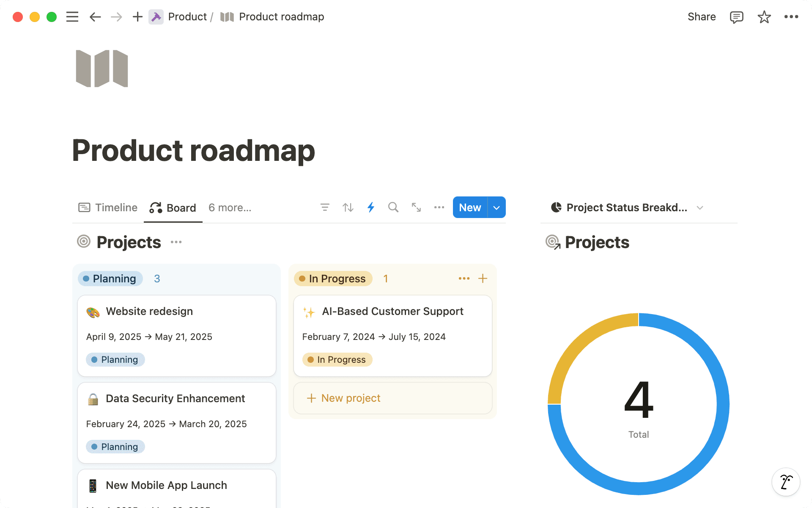Open options for the Projects heading
The height and width of the screenshot is (508, 812).
point(176,242)
